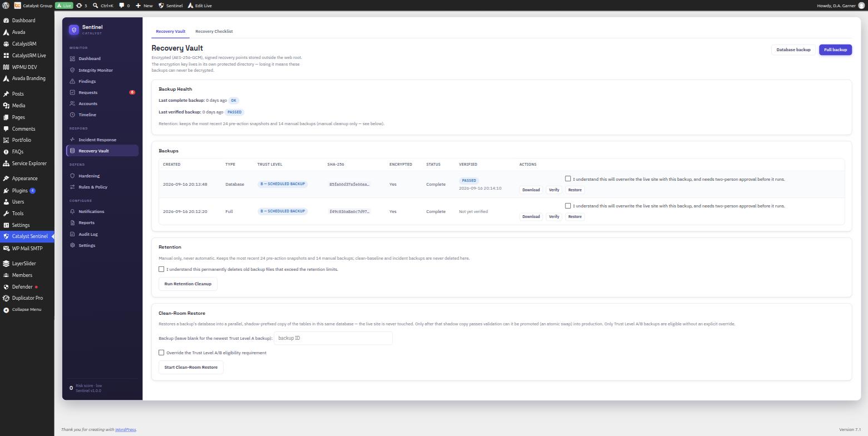
Task: Click the Rules & Policy sliders icon
Action: click(x=72, y=187)
